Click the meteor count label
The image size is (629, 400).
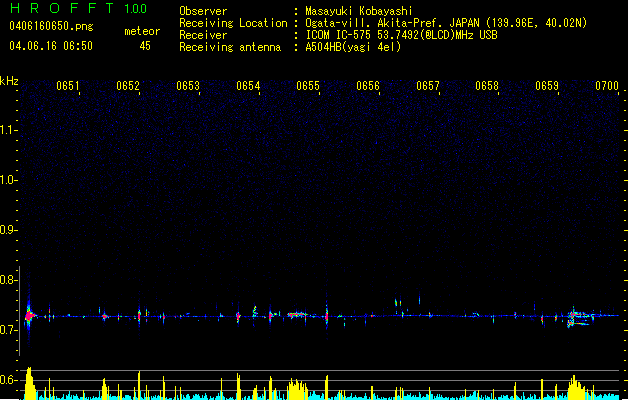pos(142,31)
